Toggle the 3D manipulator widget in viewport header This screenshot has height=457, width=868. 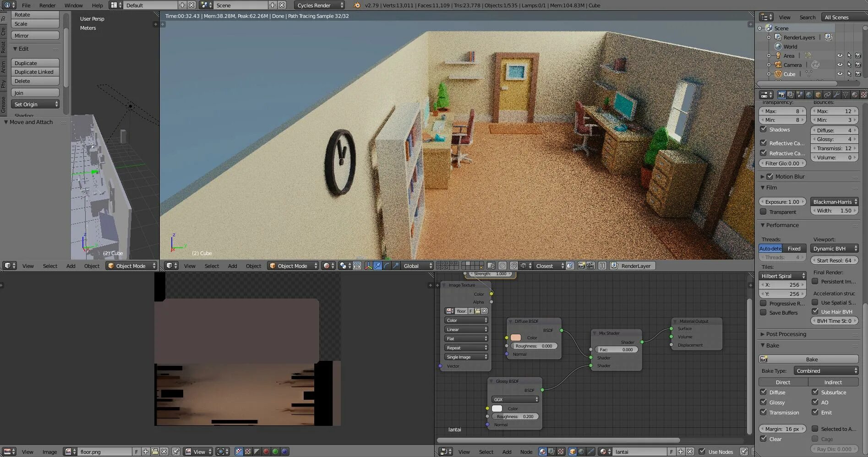(368, 266)
